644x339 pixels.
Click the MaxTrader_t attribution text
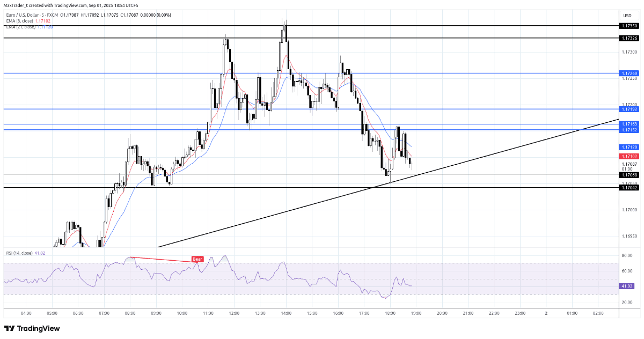(x=18, y=5)
